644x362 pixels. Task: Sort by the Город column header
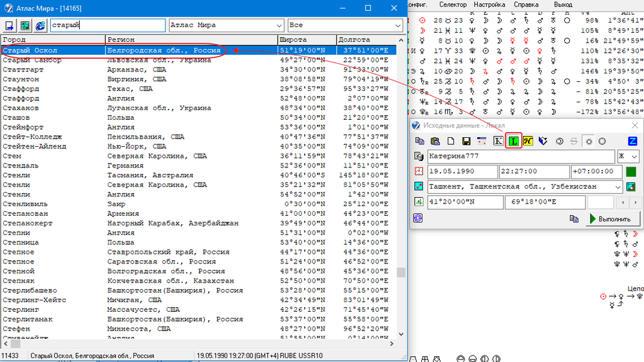(53, 40)
